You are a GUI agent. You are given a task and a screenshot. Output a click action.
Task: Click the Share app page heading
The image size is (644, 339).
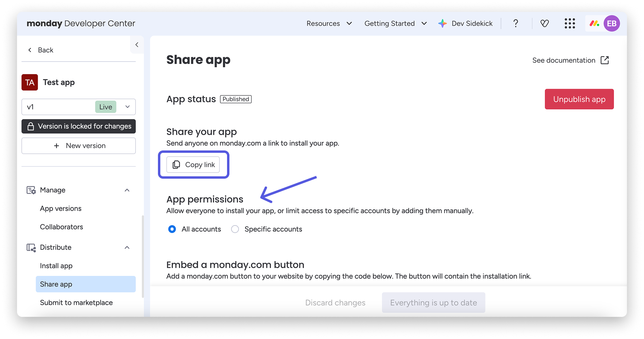[198, 60]
